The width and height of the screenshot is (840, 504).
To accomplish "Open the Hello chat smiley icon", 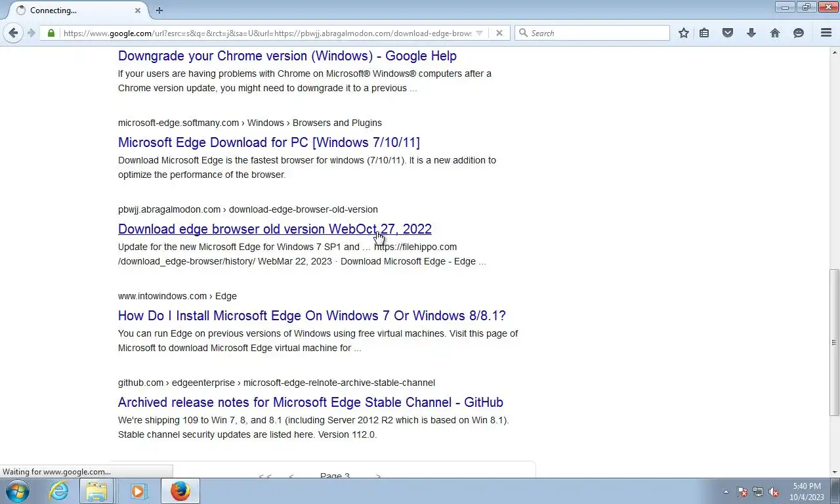I will pyautogui.click(x=799, y=33).
